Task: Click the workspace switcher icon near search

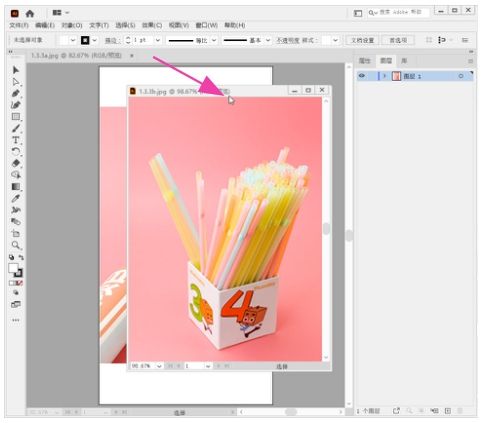Action: click(x=358, y=13)
